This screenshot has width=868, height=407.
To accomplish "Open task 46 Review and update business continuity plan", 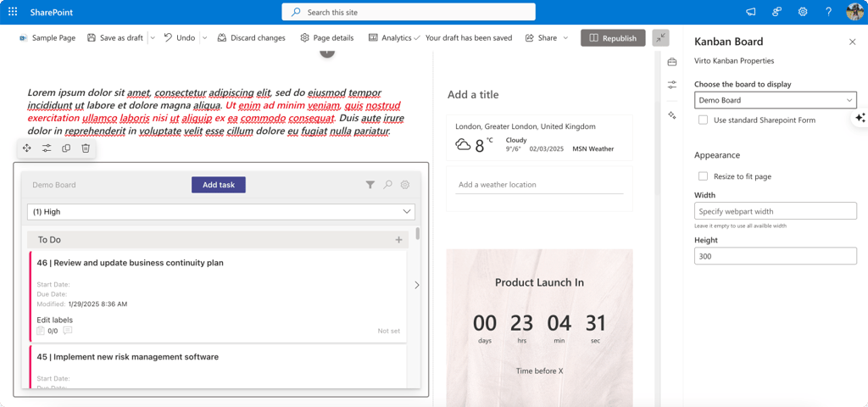I will (x=130, y=263).
